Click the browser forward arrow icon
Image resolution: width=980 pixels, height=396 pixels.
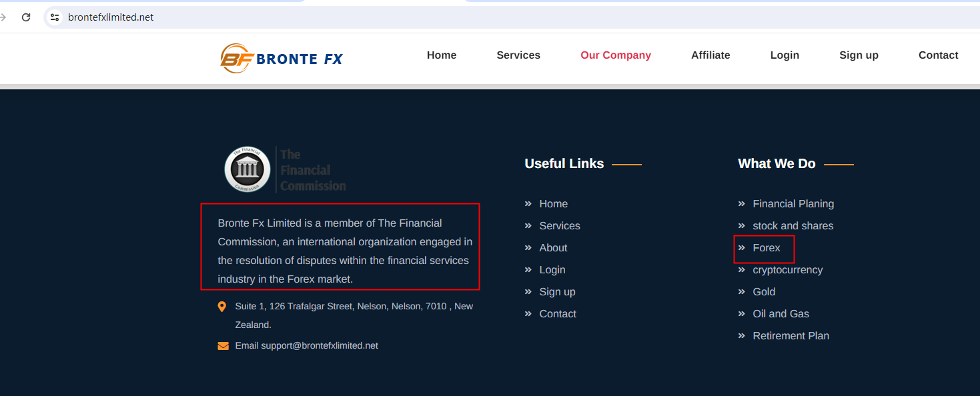pos(3,17)
